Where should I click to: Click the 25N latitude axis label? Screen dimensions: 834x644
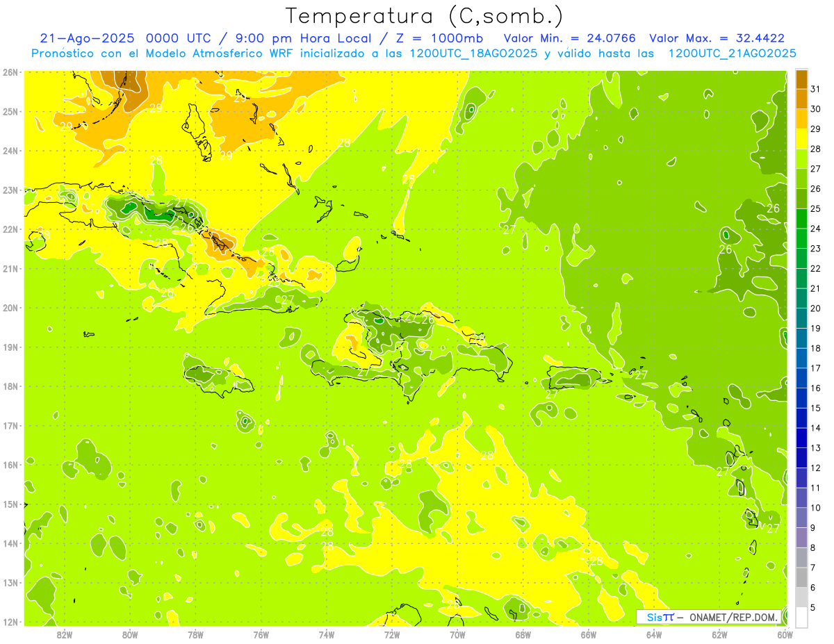pyautogui.click(x=10, y=111)
